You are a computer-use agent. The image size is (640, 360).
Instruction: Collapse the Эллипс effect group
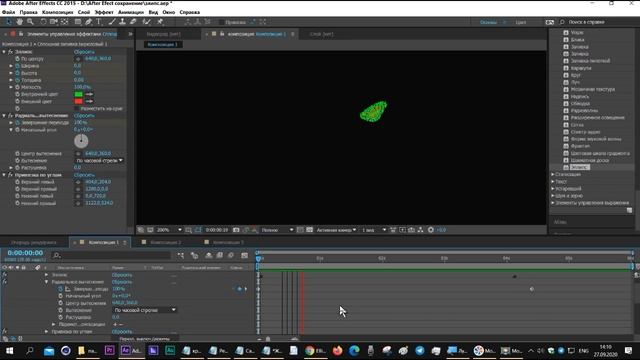[x=4, y=52]
